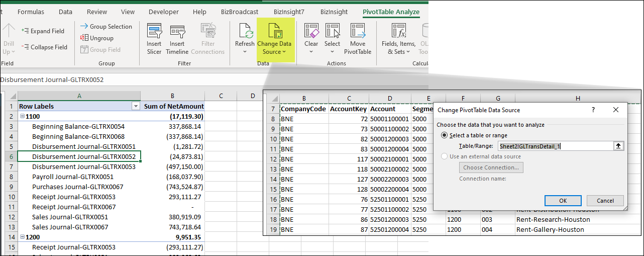Click the Insert Slicer icon
Screen dimensions: 644x256
tap(154, 31)
